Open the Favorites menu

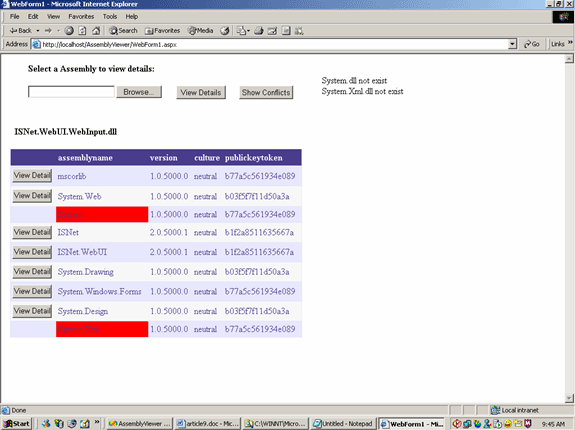pos(81,16)
